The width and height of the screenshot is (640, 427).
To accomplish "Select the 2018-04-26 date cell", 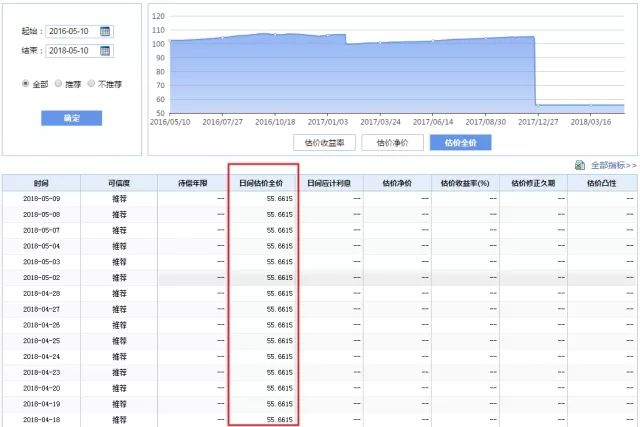I will (42, 325).
